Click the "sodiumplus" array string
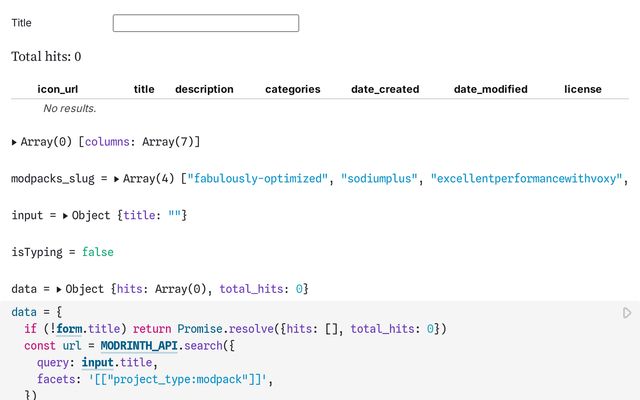640x400 pixels. (380, 179)
